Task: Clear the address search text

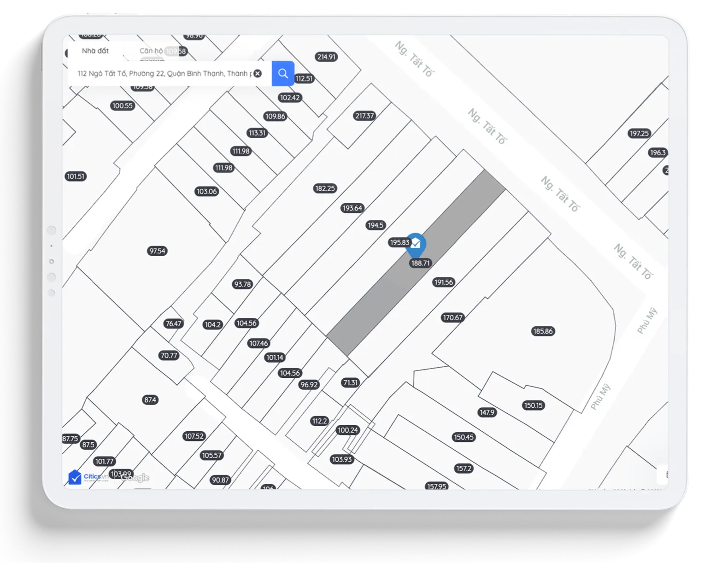Action: click(258, 73)
